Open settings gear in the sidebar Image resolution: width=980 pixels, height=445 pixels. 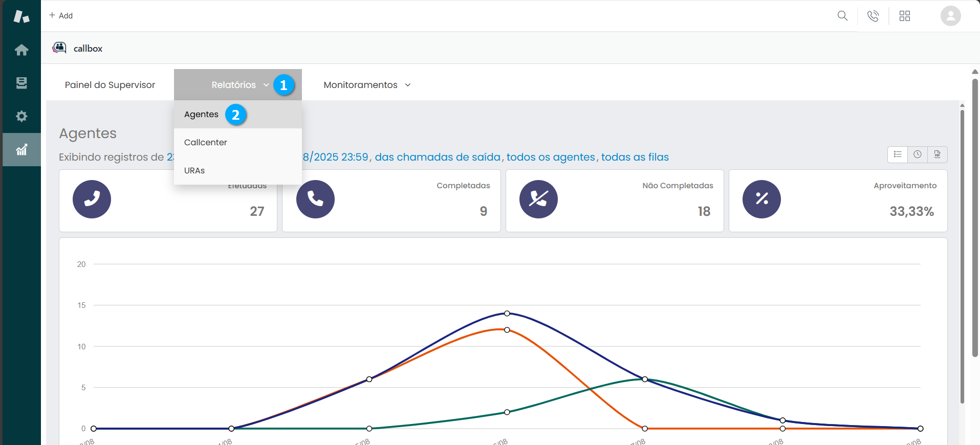point(21,116)
